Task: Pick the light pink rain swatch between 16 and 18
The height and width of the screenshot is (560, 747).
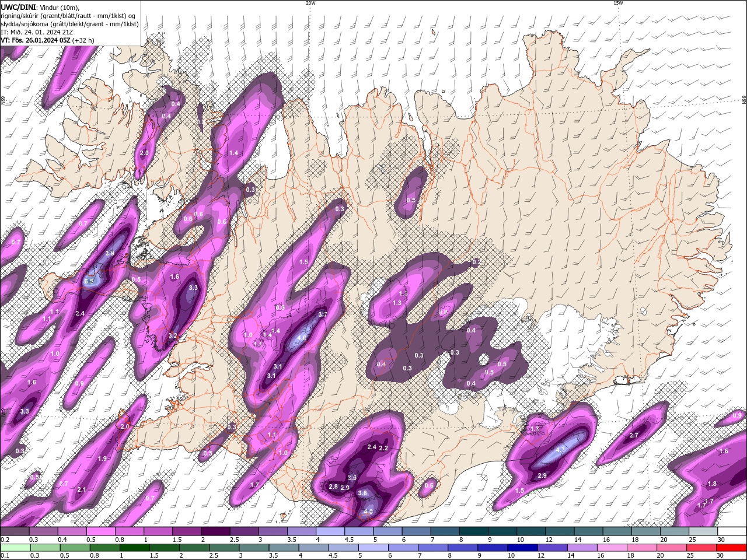Action: (612, 547)
